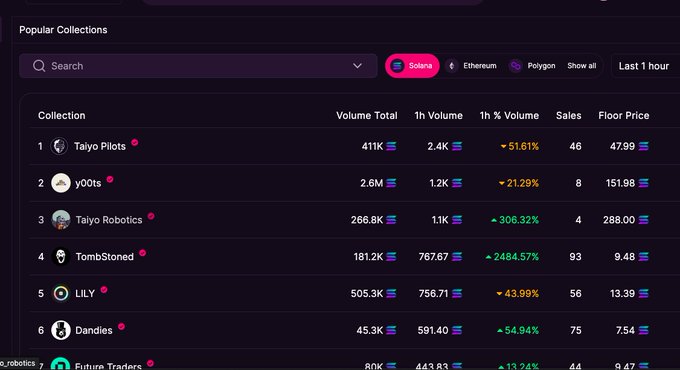680x370 pixels.
Task: Click the 54.94% volume change value
Action: pyautogui.click(x=522, y=331)
